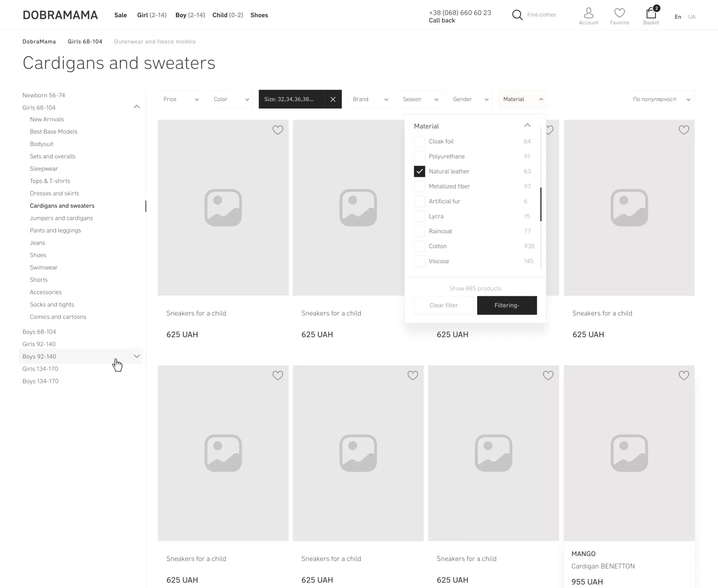Open Favorite heart icon in header
Screen dimensions: 718x588
point(619,13)
